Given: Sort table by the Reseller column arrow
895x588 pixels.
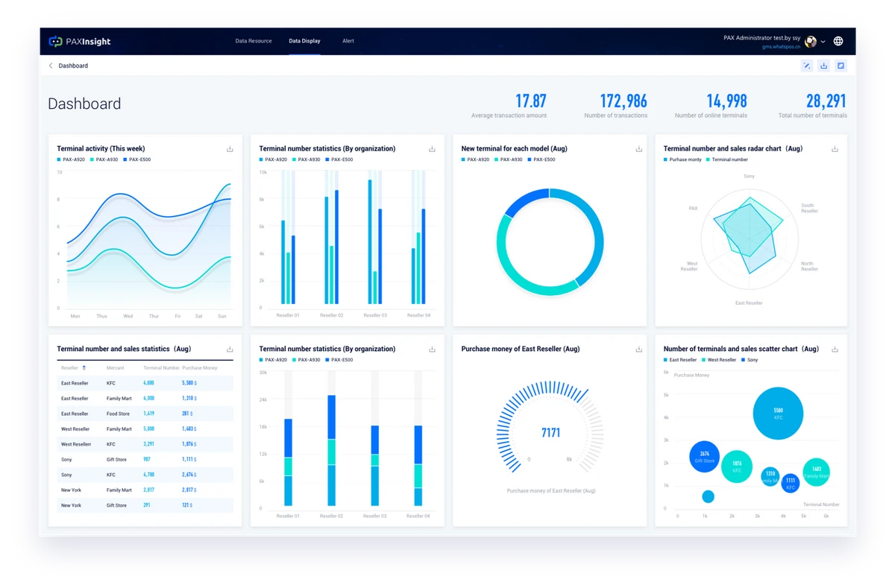Looking at the screenshot, I should (x=84, y=368).
